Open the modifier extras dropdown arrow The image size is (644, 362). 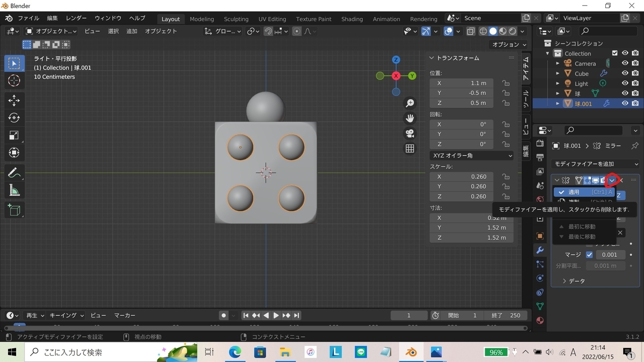coord(611,180)
